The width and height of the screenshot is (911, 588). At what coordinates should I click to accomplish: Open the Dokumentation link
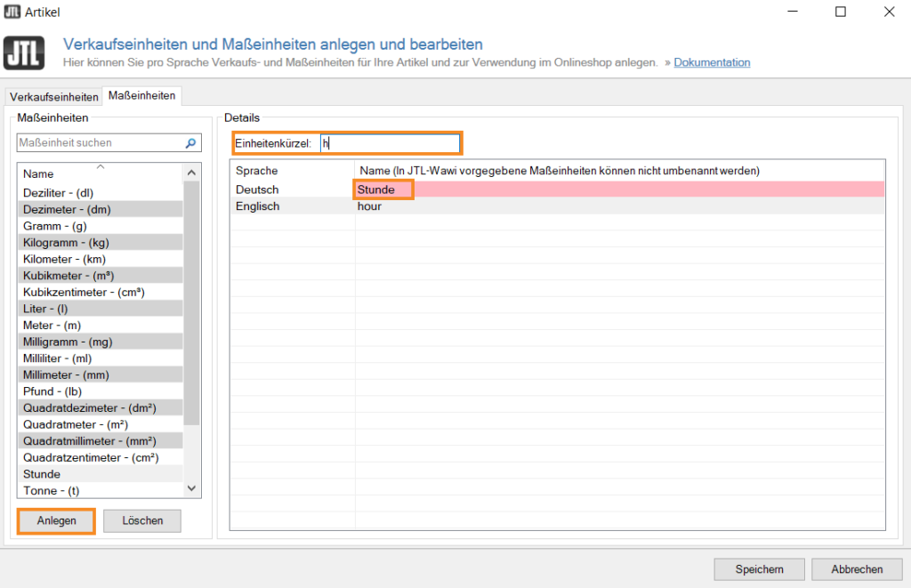712,63
